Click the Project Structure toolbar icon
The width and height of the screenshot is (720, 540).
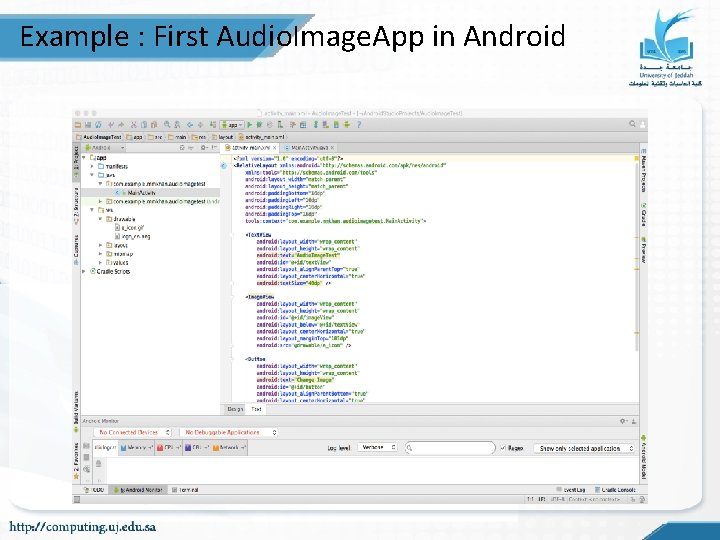pyautogui.click(x=303, y=125)
